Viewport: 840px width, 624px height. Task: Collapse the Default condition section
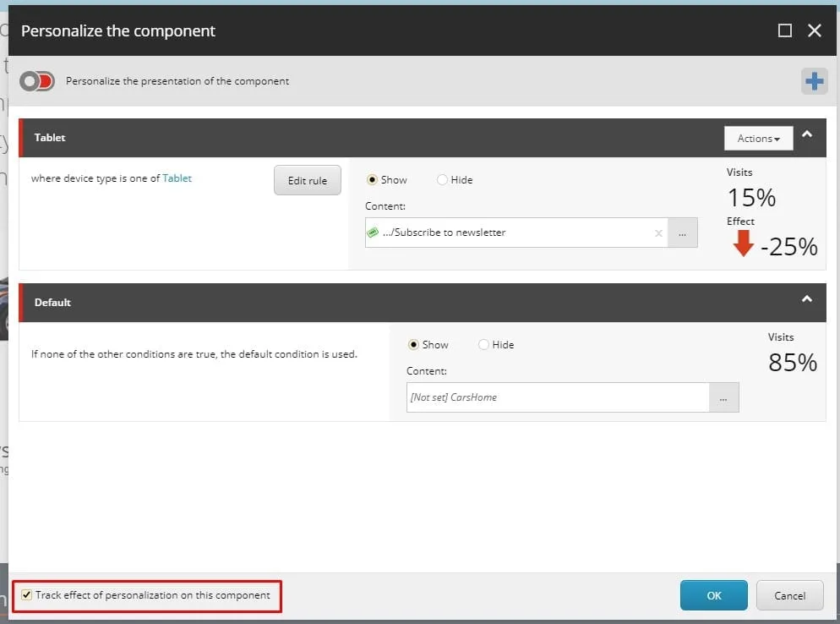click(x=807, y=298)
